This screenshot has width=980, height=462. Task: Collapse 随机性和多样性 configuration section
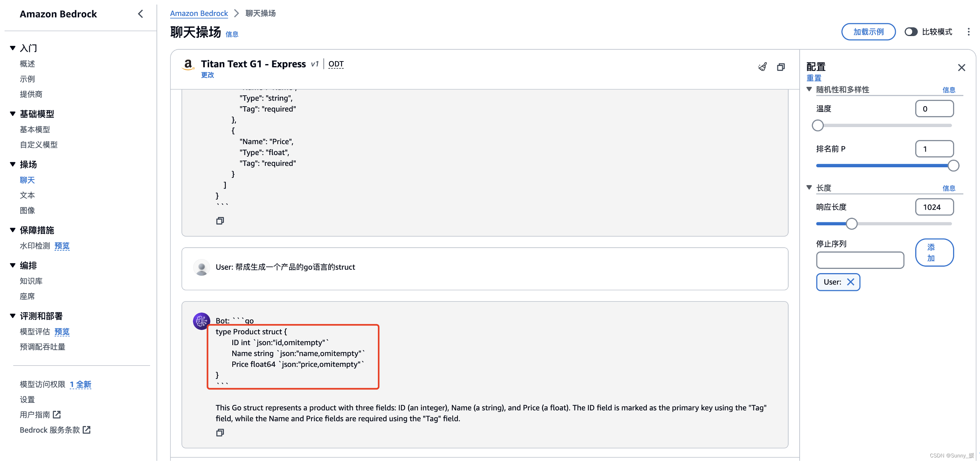tap(809, 89)
